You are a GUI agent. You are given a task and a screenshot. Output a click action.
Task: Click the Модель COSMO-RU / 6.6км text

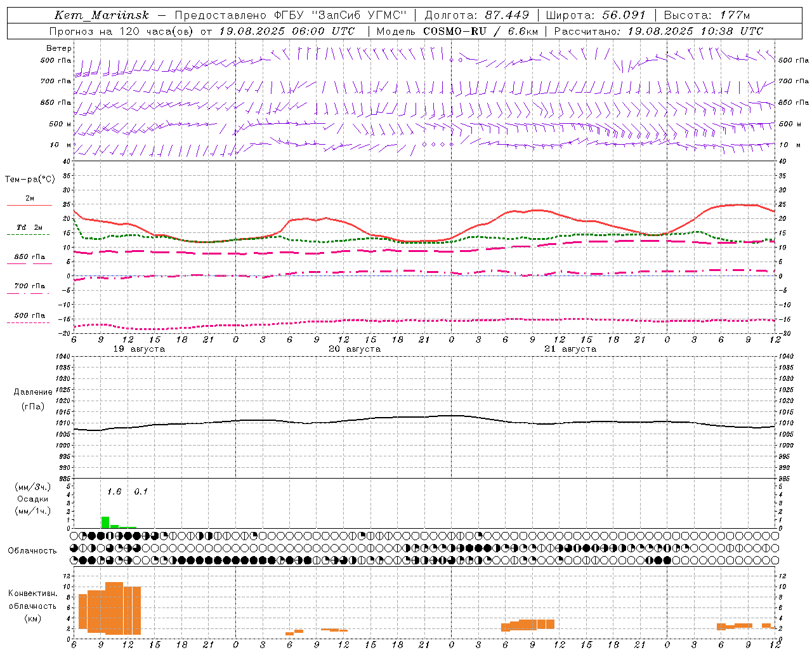point(457,31)
